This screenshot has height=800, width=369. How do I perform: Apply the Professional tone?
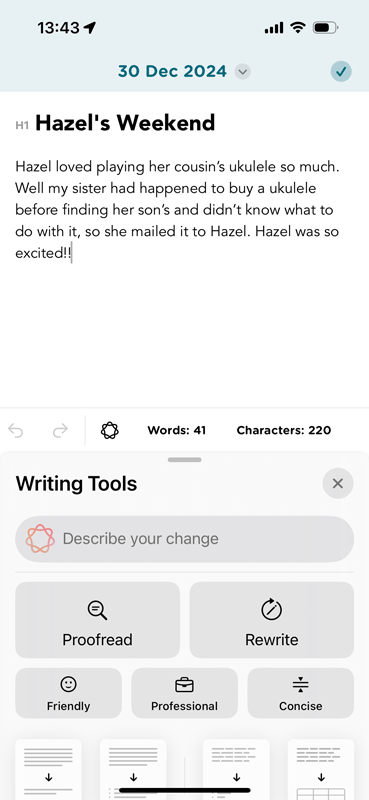pyautogui.click(x=184, y=693)
